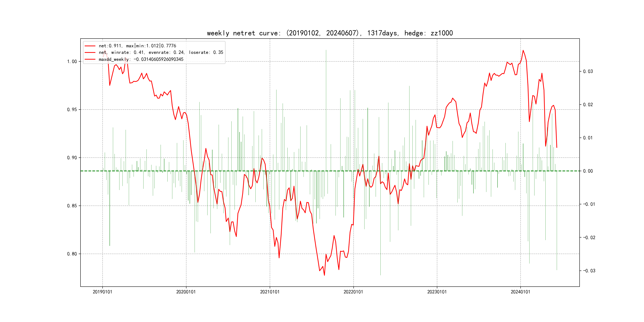Click the maxdd_weekly legend entry

pyautogui.click(x=141, y=59)
